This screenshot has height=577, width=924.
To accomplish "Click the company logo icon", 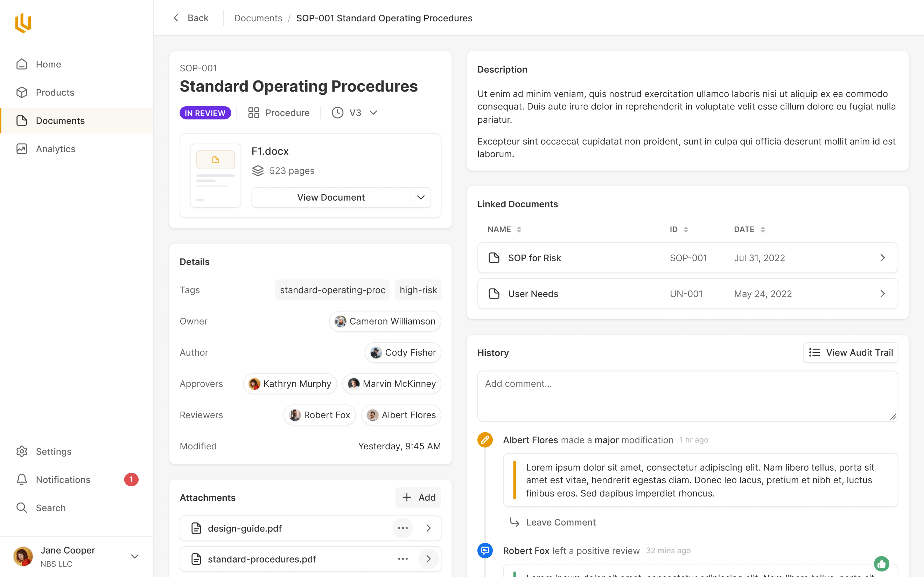I will point(23,23).
